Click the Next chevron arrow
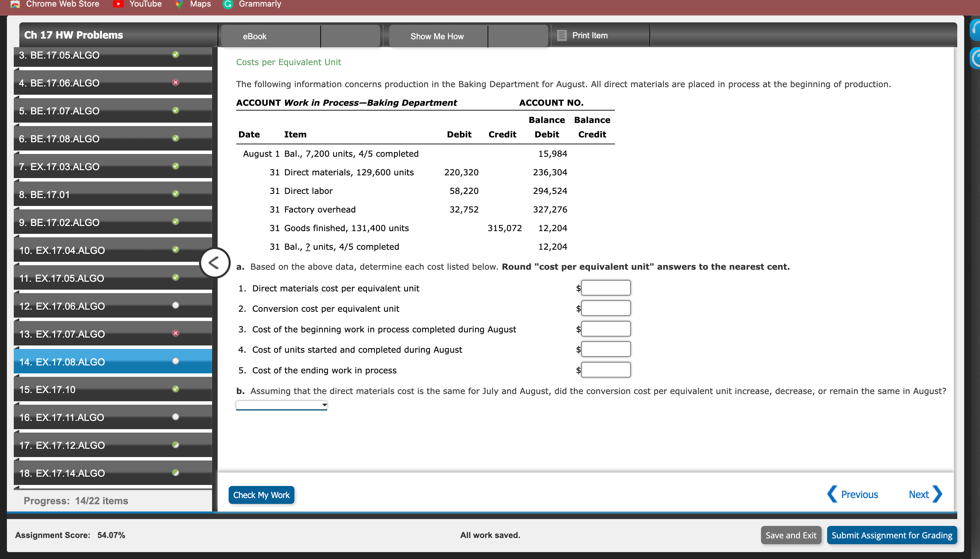The image size is (980, 559). 937,494
